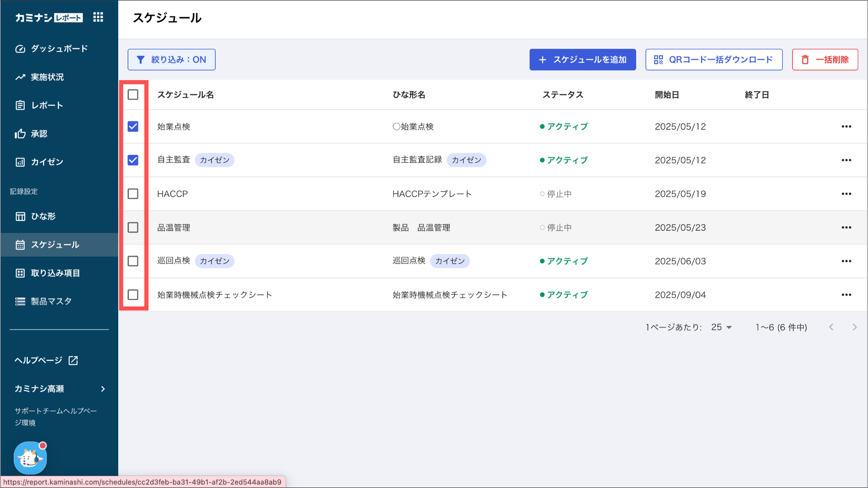Expand the カミナシ高瀬 account chevron
Image resolution: width=868 pixels, height=488 pixels.
tap(103, 389)
